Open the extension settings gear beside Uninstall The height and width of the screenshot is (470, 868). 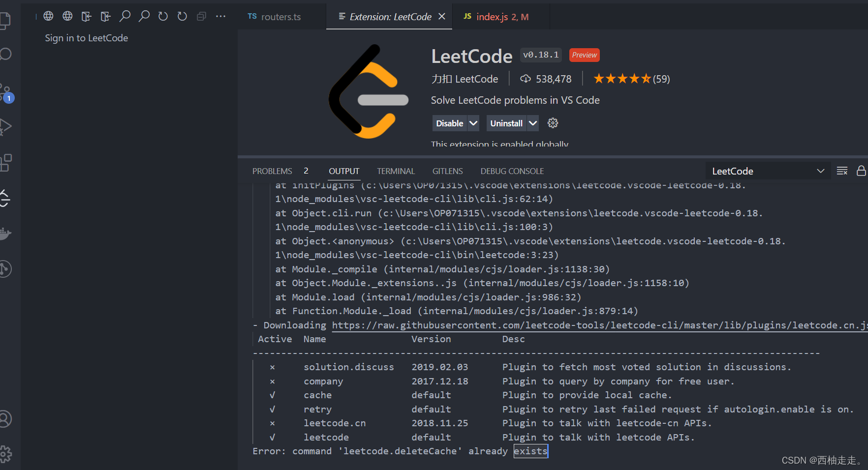[553, 123]
